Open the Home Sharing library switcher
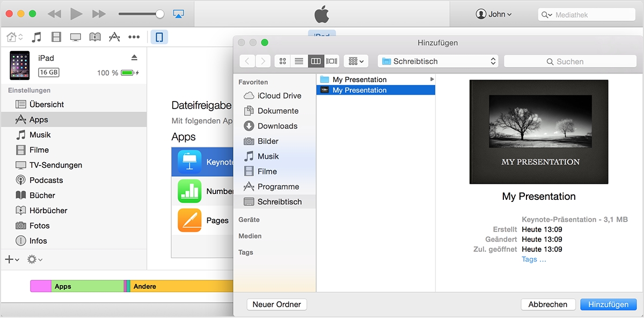The width and height of the screenshot is (644, 318). tap(14, 37)
